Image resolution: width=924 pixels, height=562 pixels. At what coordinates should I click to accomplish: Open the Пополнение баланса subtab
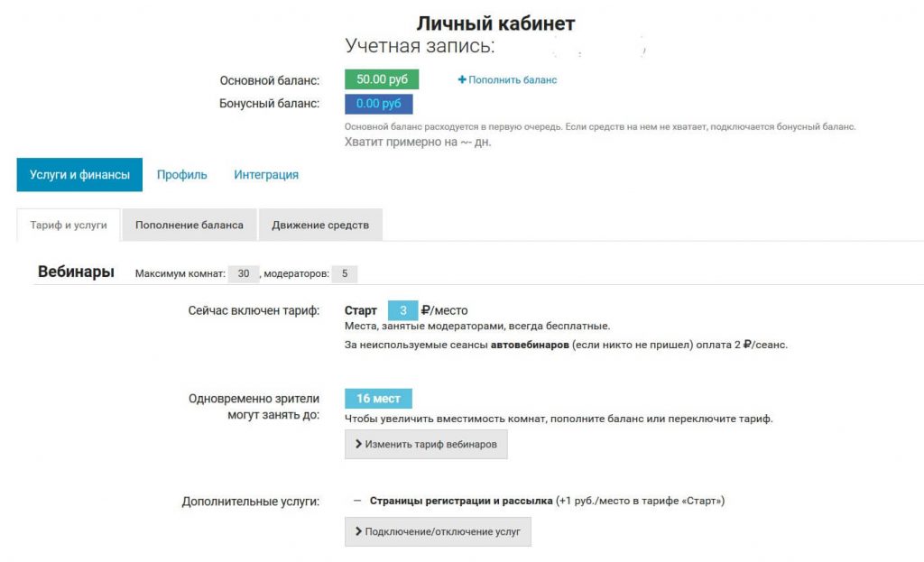point(189,226)
